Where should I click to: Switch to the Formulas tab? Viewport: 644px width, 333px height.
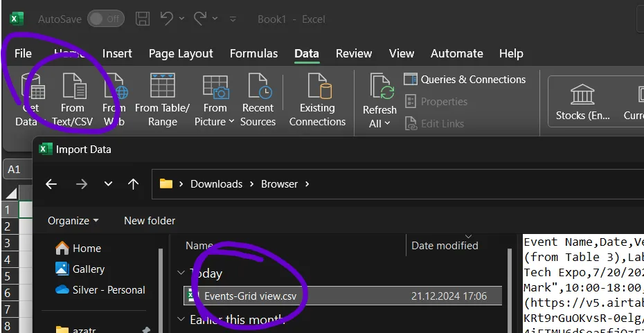[254, 53]
